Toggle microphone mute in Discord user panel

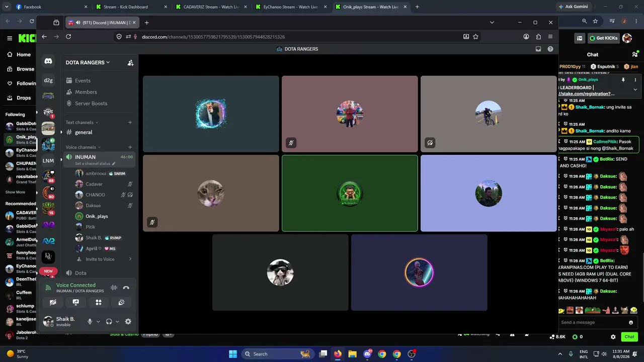[x=90, y=321]
